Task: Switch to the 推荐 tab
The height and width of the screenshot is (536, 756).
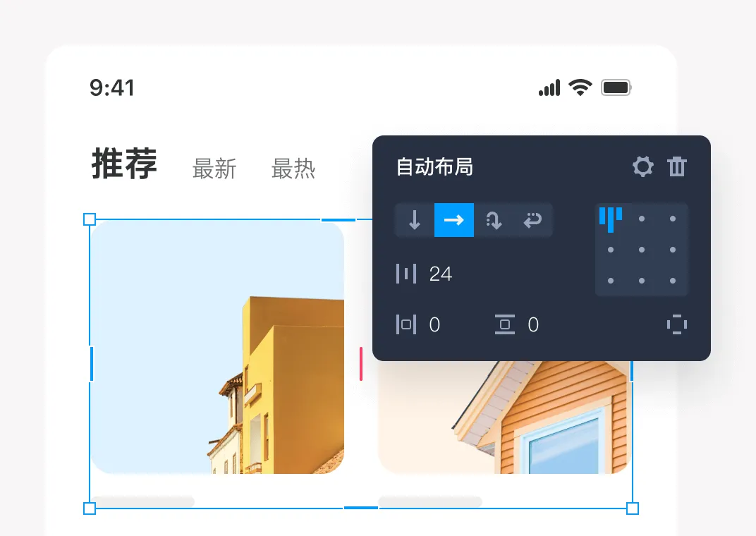Action: point(124,164)
